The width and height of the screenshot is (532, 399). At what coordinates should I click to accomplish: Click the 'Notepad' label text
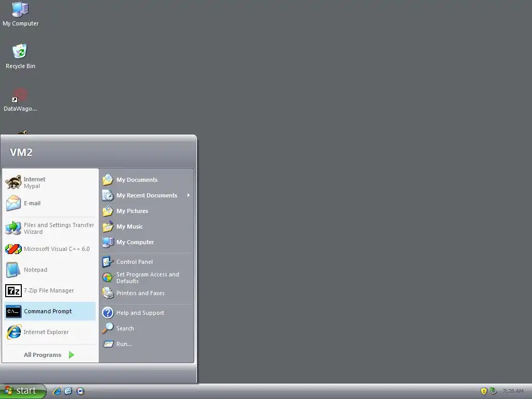[36, 270]
